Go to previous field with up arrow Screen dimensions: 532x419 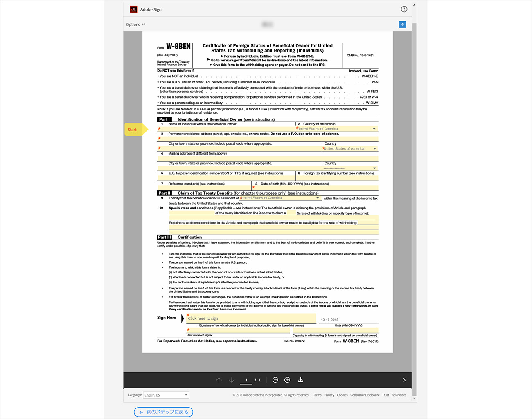[219, 380]
